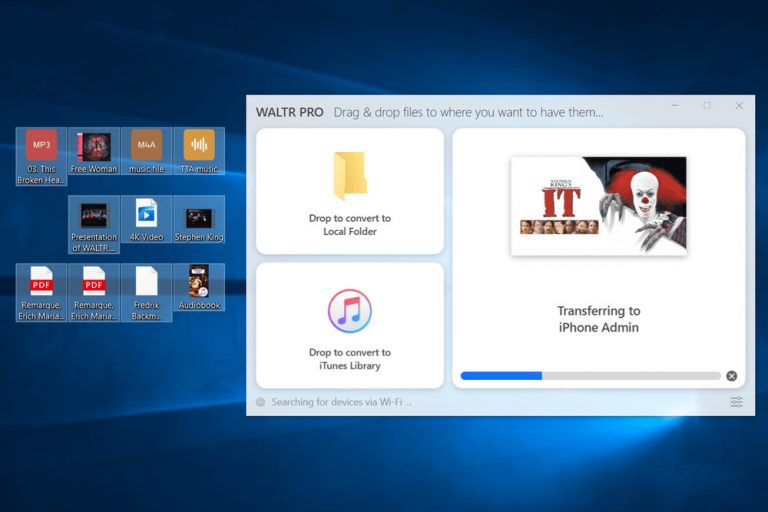Select the TTA music desktop icon
768x512 pixels.
pos(199,151)
